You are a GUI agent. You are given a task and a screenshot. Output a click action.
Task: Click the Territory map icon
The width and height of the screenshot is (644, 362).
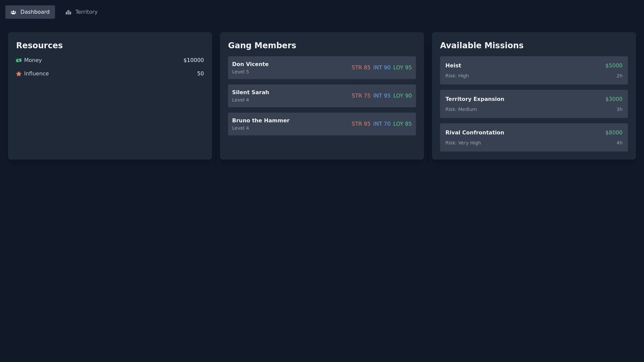pyautogui.click(x=68, y=12)
